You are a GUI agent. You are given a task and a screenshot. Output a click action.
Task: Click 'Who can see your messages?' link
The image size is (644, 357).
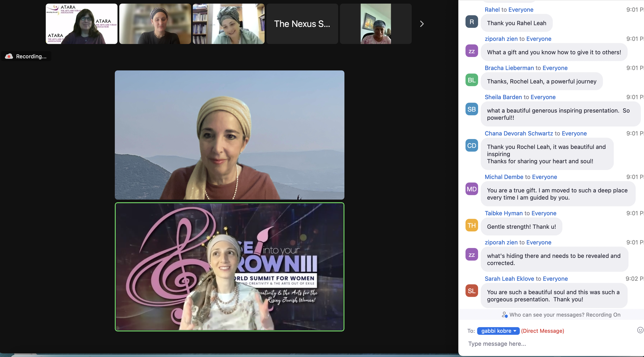coord(547,315)
